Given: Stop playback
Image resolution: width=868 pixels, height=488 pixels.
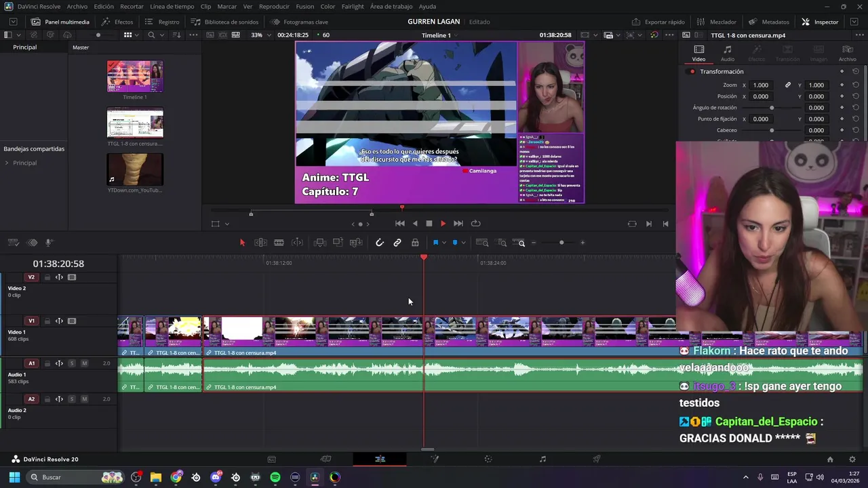Looking at the screenshot, I should pyautogui.click(x=429, y=224).
